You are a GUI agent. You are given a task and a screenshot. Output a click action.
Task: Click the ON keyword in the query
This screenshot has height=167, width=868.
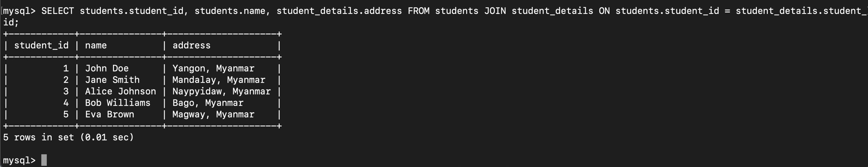click(x=604, y=11)
